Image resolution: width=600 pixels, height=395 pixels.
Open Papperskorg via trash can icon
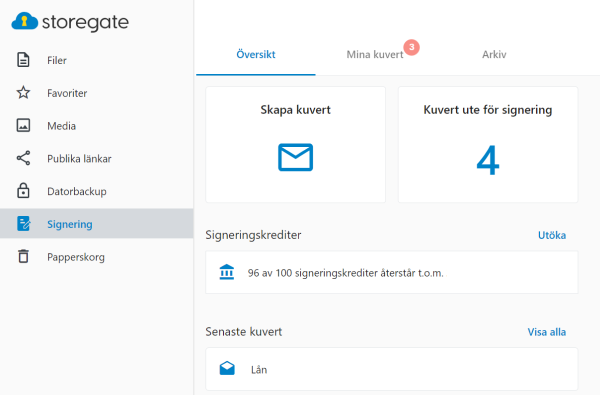point(23,256)
